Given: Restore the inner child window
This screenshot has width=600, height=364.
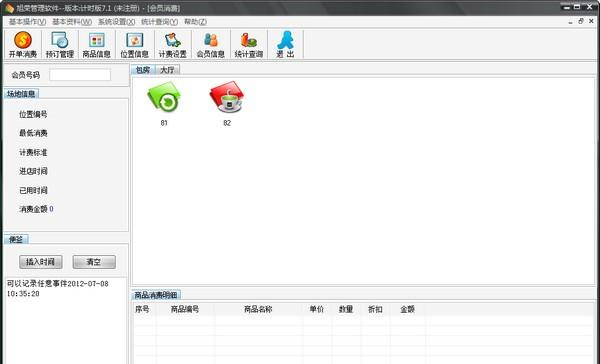Looking at the screenshot, I should pos(581,21).
